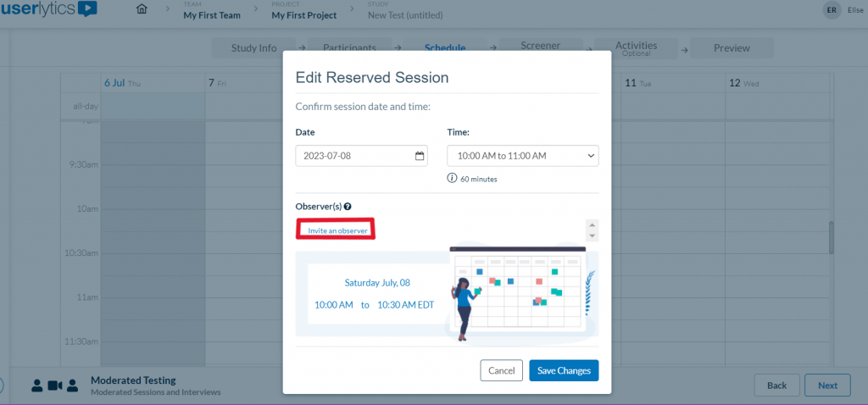Go to the Preview step tab
868x405 pixels.
[731, 48]
